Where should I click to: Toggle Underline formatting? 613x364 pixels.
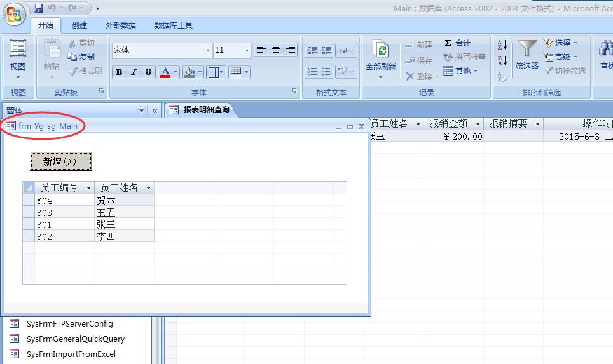[x=148, y=72]
